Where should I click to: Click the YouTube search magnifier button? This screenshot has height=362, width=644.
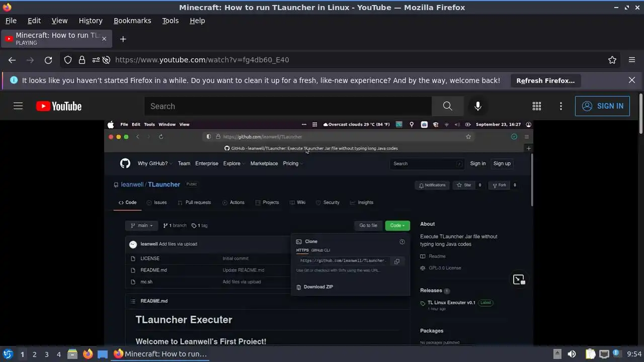(x=447, y=106)
